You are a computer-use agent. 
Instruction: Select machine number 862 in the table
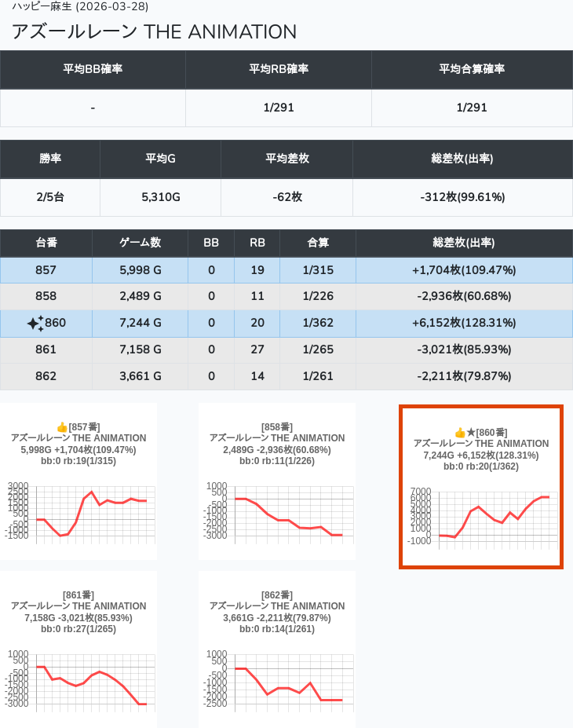(46, 376)
